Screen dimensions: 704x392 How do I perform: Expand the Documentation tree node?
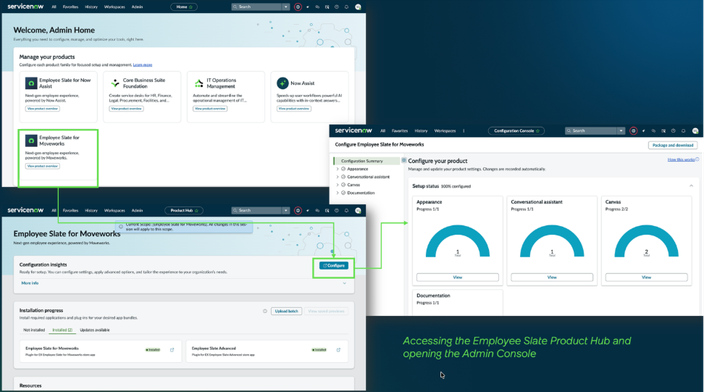(x=338, y=193)
